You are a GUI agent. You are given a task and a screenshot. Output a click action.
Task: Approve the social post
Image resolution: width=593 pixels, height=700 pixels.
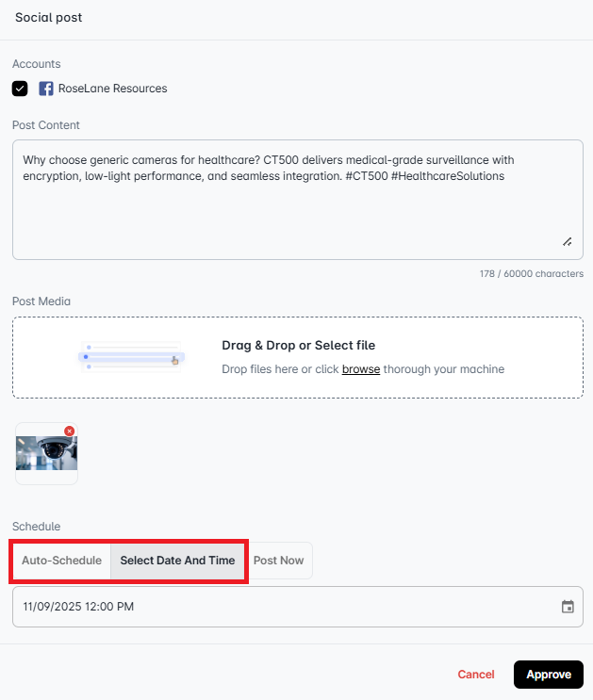(549, 675)
